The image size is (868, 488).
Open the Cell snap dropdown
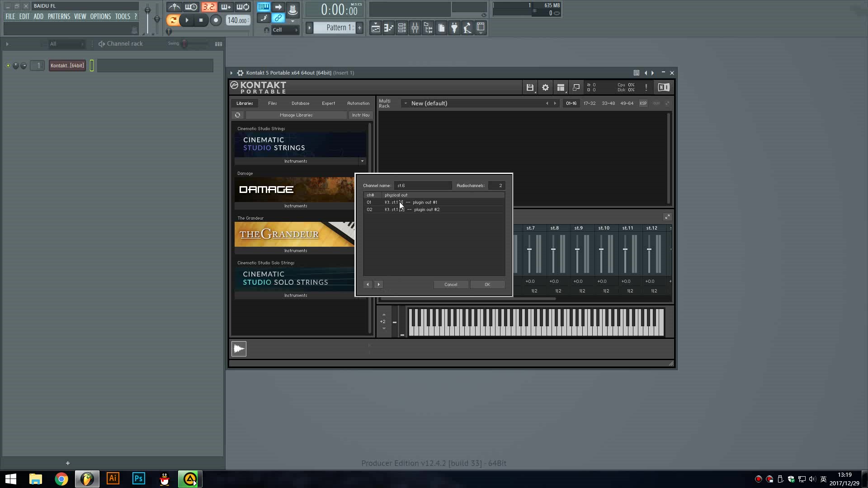click(285, 30)
